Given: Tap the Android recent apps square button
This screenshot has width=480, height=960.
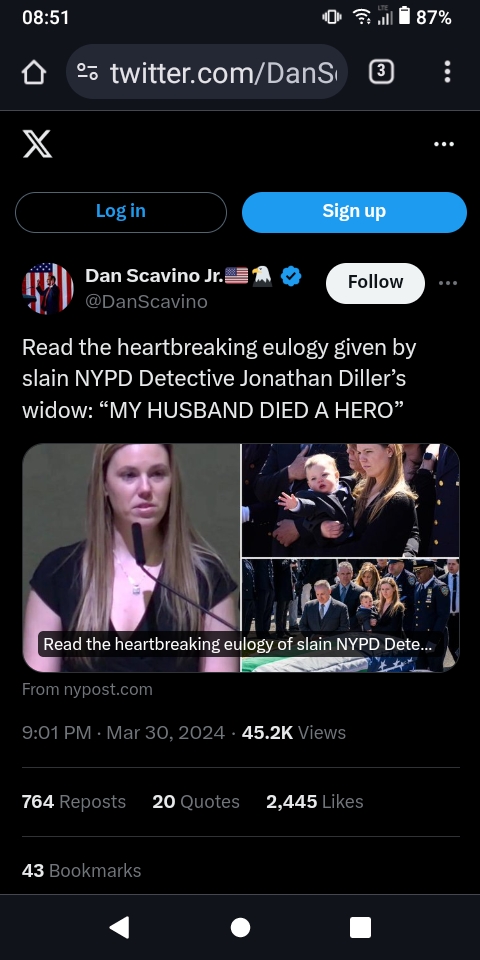Looking at the screenshot, I should click(x=360, y=928).
